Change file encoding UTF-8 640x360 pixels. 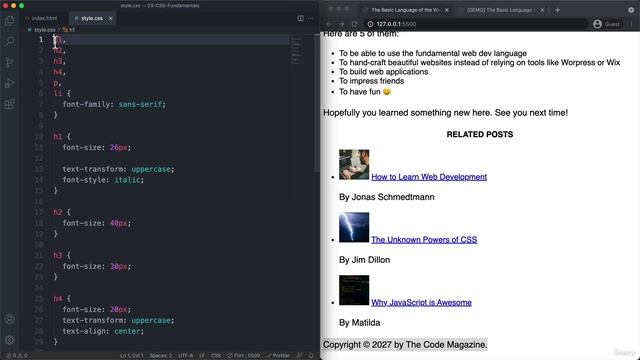tap(186, 356)
